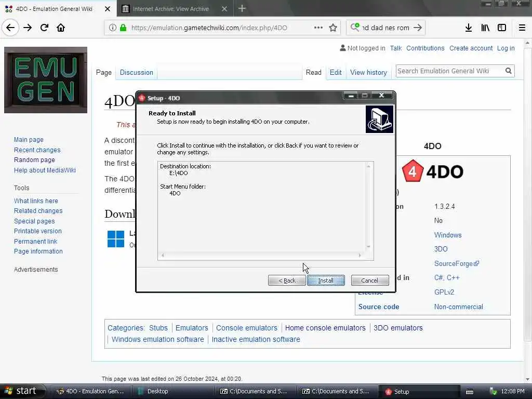Open the Firefox hamburger menu
Viewport: 532px width, 399px height.
(x=522, y=28)
